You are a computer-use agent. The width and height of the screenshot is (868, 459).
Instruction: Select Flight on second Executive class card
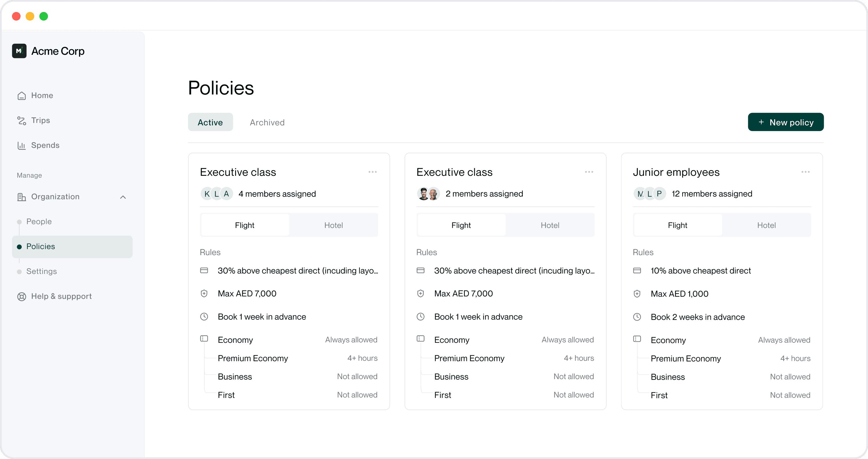tap(461, 225)
